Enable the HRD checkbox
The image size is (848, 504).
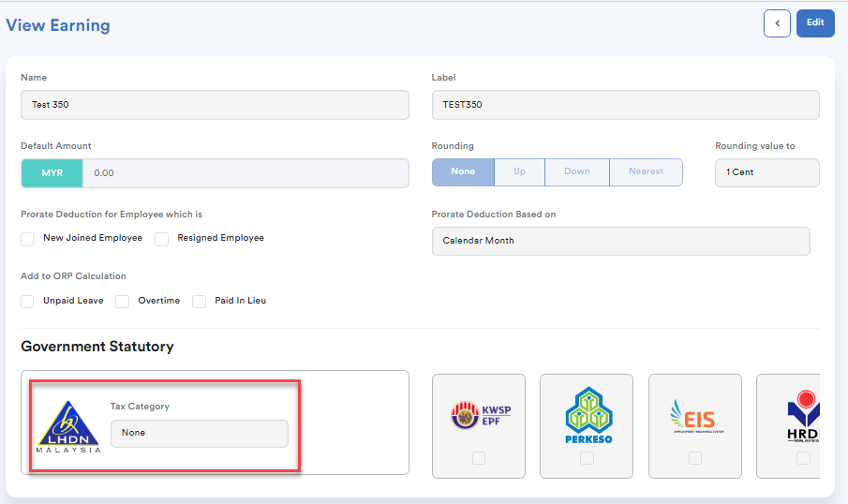pos(804,458)
